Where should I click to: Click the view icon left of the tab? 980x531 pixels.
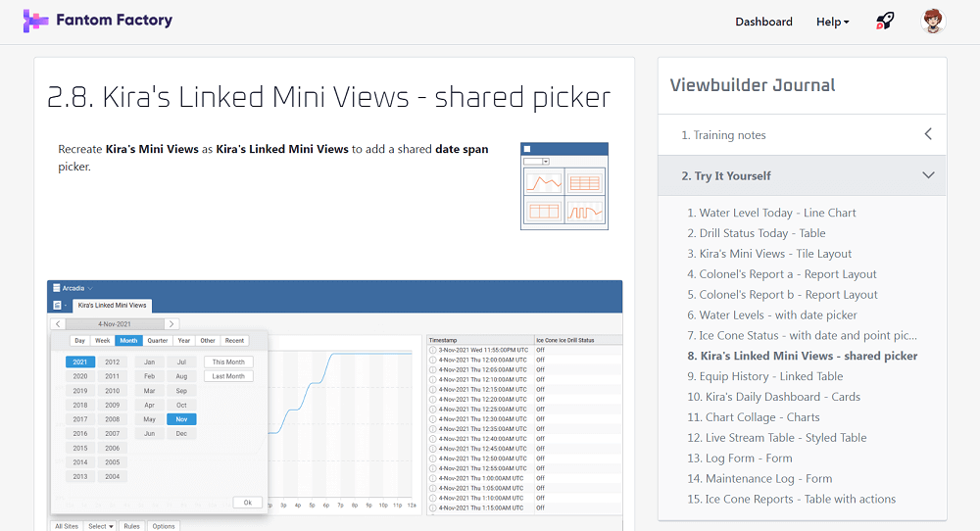58,306
